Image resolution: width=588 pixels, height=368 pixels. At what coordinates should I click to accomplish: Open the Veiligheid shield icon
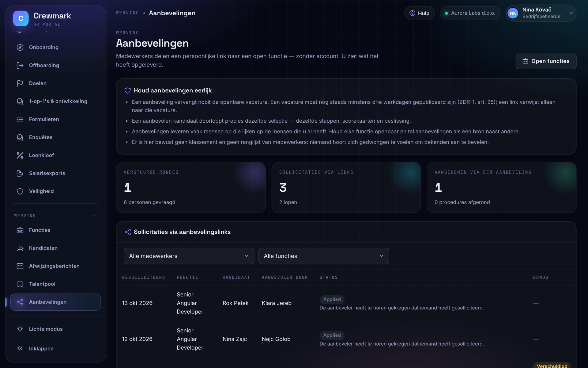pyautogui.click(x=20, y=191)
